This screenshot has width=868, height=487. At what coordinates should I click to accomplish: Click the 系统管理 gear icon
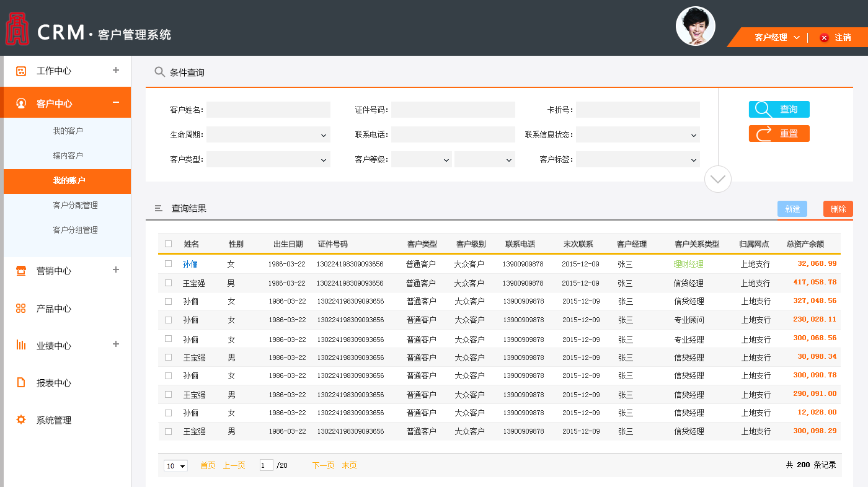[x=21, y=419]
